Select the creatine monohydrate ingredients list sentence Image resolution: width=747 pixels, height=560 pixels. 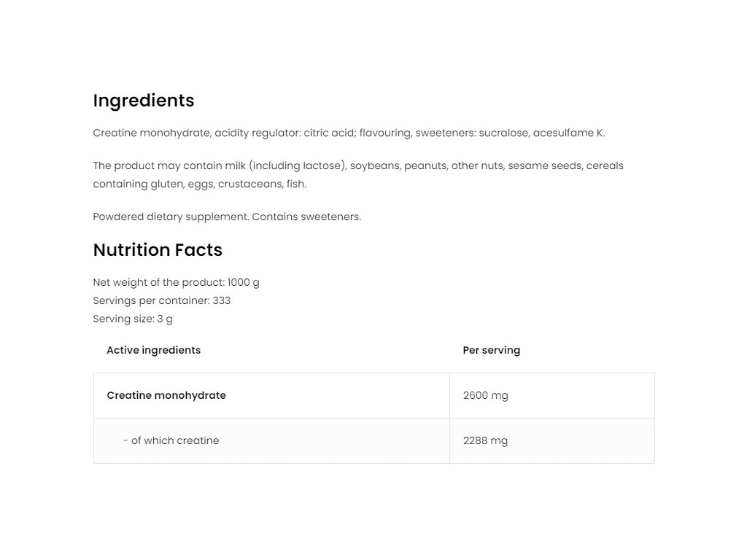tap(349, 133)
